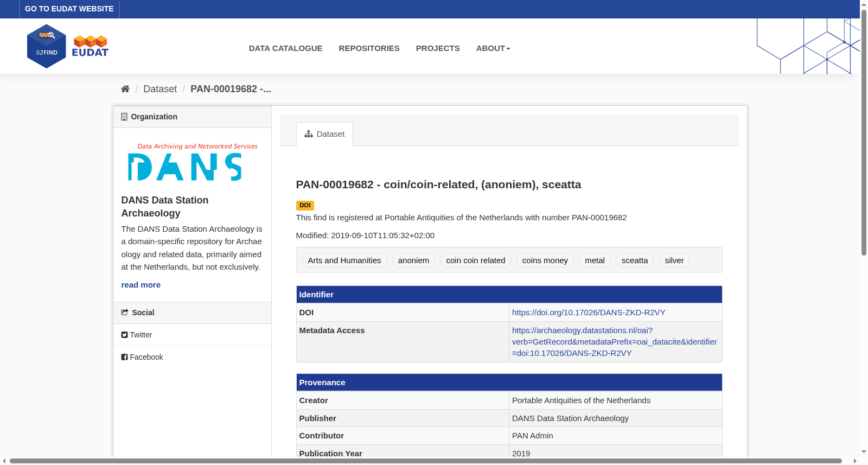Click the anoniem tag
The image size is (868, 465).
(413, 260)
